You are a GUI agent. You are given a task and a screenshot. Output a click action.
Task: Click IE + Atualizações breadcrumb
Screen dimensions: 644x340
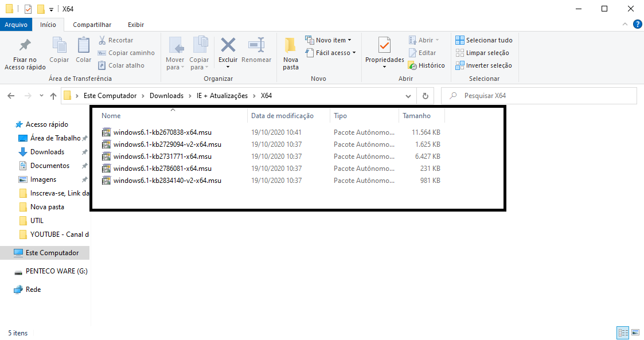[x=222, y=96]
